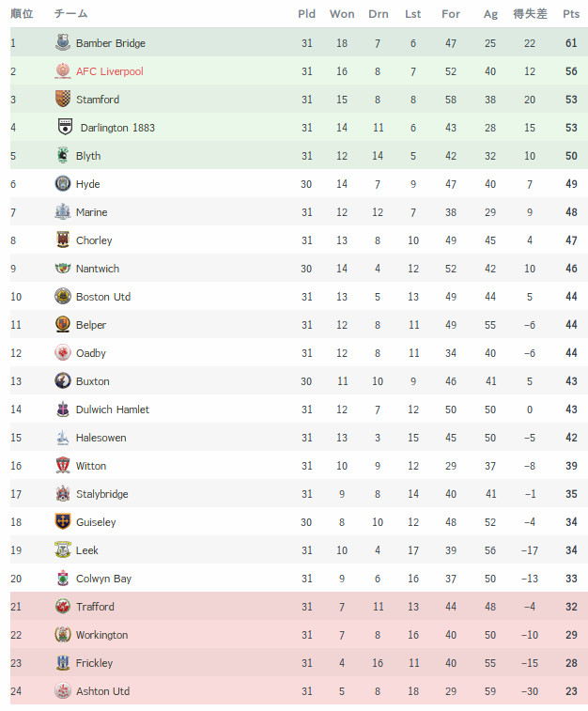Click the 得失差 goal difference header

click(530, 14)
